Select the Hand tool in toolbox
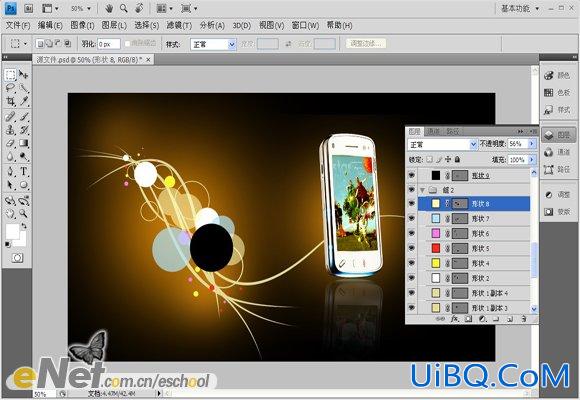The image size is (580, 400). (10, 214)
